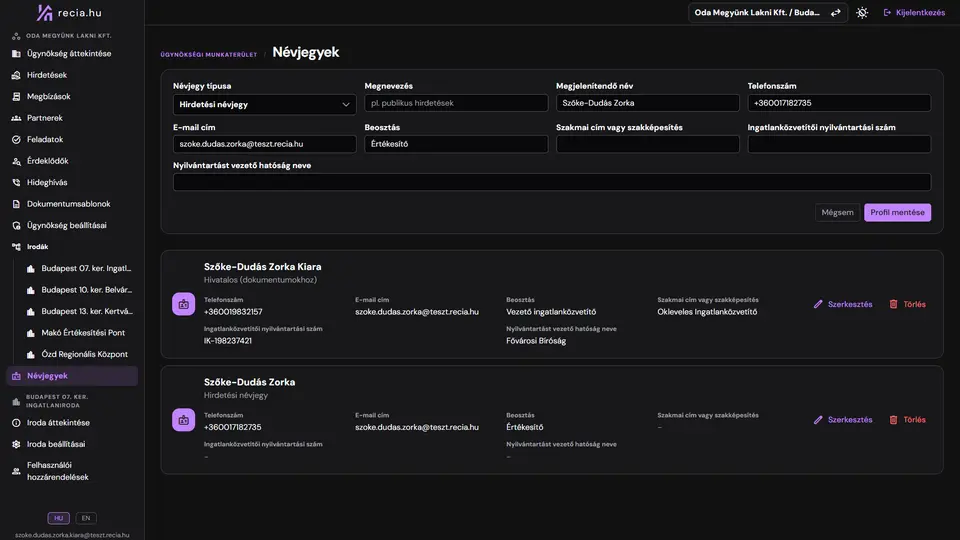The image size is (960, 540).
Task: Click registration number IK-198237421
Action: pos(228,341)
